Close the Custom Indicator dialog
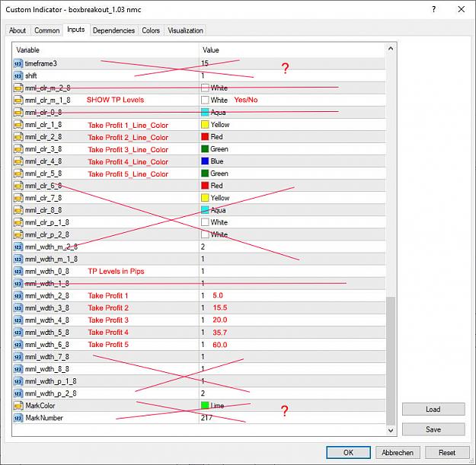 tap(462, 10)
